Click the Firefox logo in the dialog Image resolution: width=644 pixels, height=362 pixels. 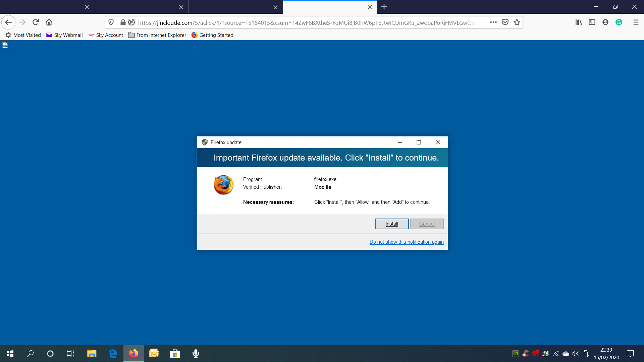coord(223,185)
